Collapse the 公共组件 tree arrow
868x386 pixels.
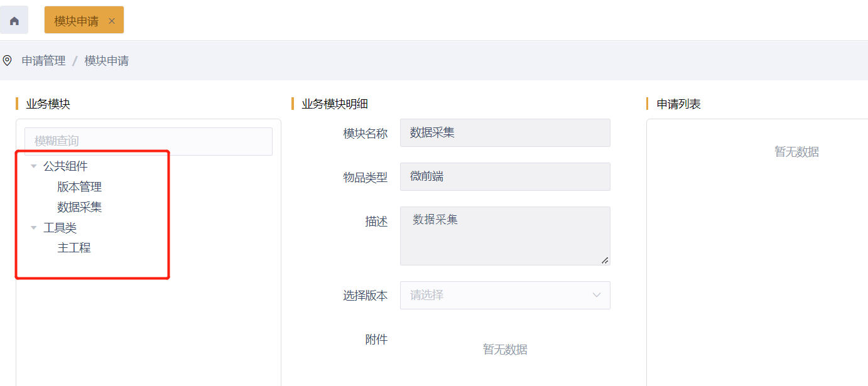[34, 167]
